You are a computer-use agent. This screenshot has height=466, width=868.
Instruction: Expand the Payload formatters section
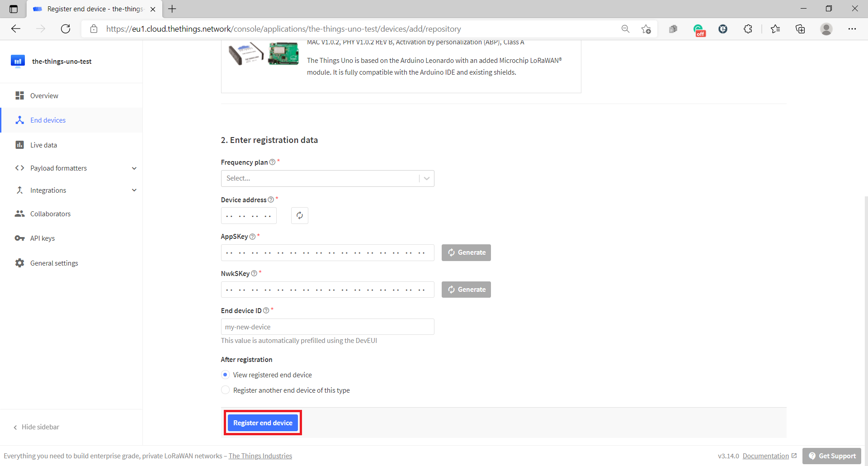pyautogui.click(x=134, y=168)
